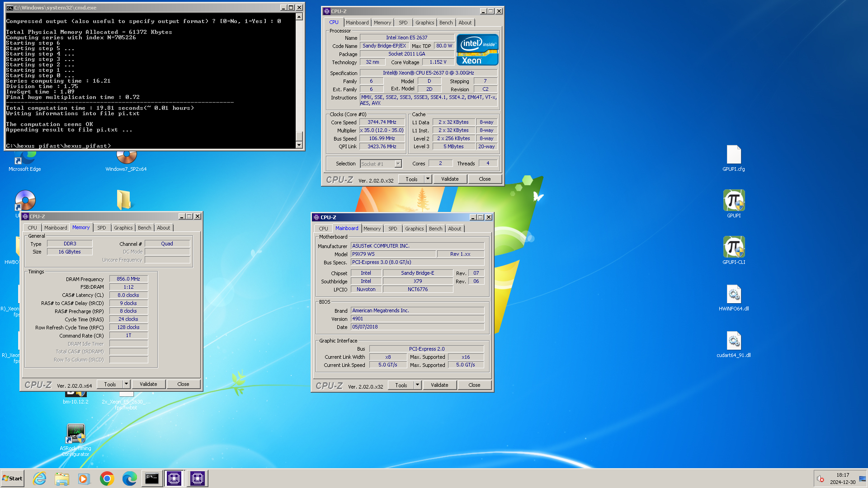Click the network tray icon

[862, 479]
